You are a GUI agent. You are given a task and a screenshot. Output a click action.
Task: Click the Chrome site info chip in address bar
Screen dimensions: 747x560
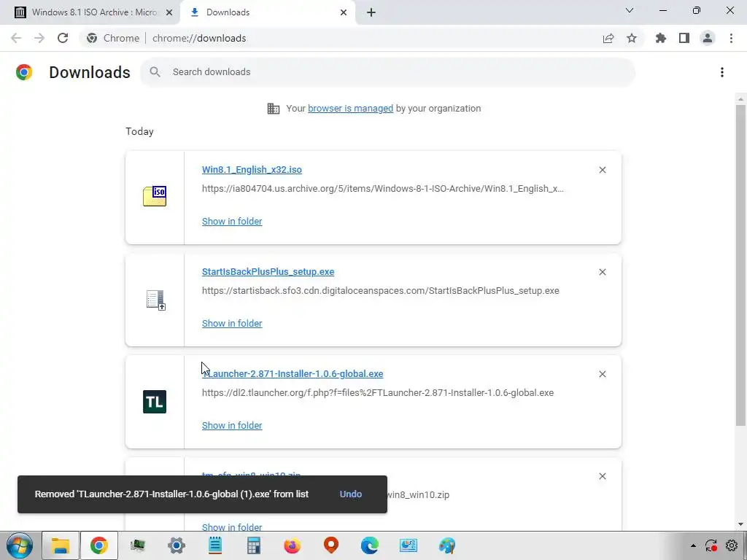pos(113,38)
